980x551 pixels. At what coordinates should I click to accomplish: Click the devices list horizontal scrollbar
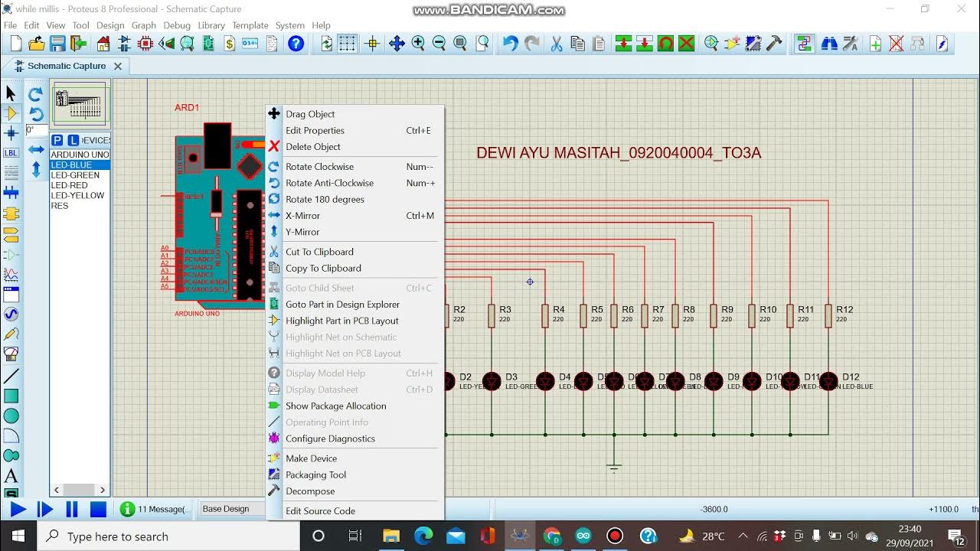pos(80,490)
